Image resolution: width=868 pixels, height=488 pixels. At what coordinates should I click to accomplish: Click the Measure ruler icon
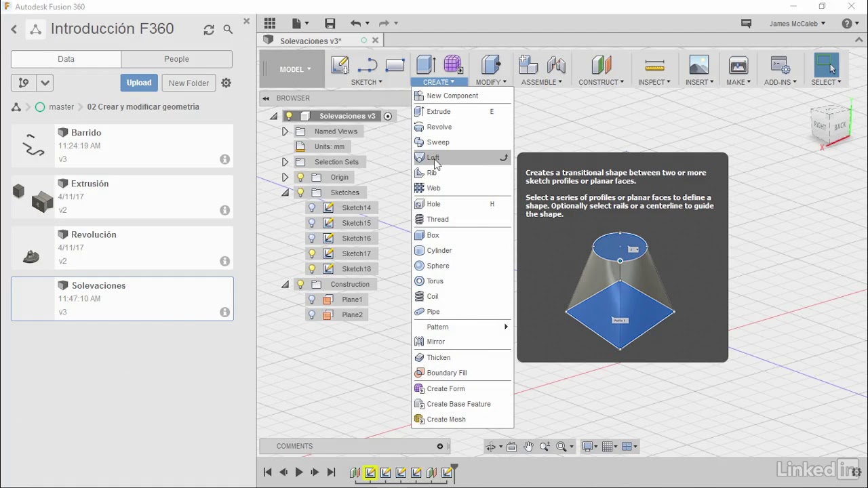tap(654, 65)
